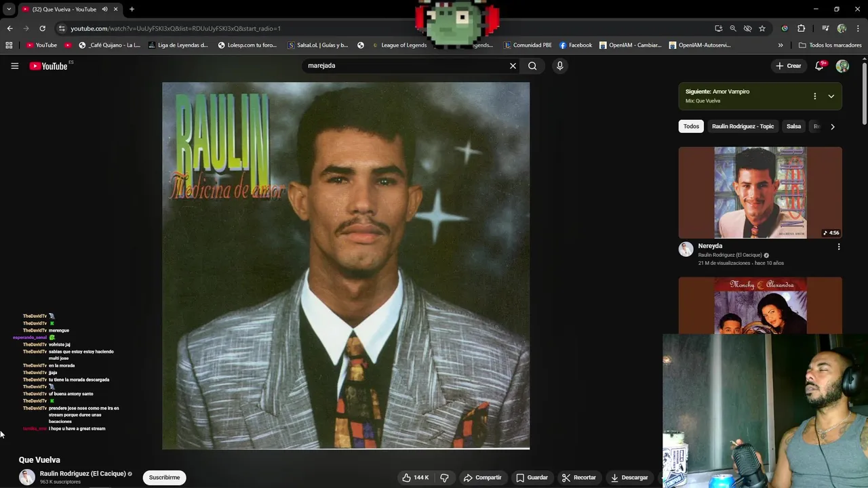The image size is (868, 488).
Task: Click the Suscribirme button
Action: [x=164, y=477]
